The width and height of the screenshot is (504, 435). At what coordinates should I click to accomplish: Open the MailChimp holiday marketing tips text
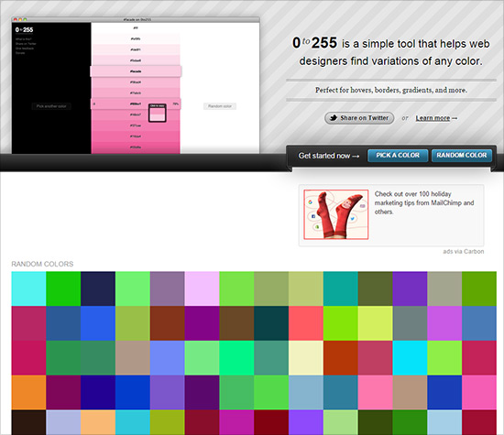[424, 202]
